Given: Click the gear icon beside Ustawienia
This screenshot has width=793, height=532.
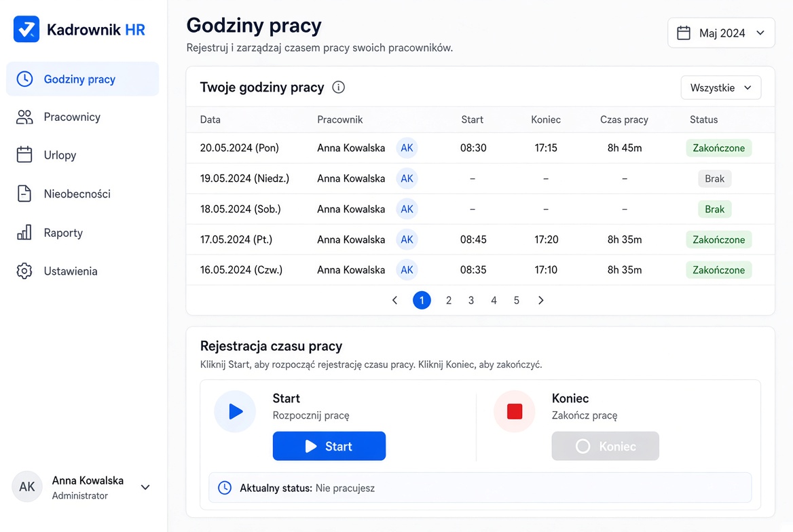Looking at the screenshot, I should coord(24,271).
